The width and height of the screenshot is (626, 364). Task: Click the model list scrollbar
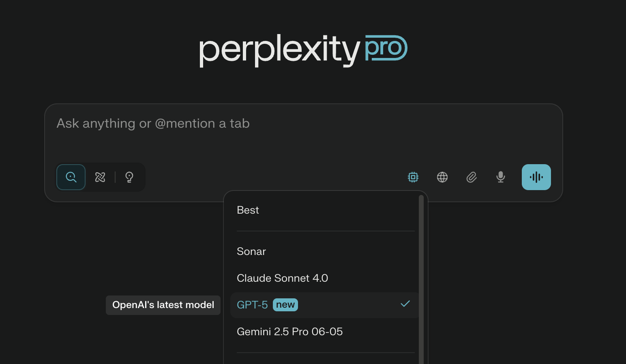tap(421, 280)
